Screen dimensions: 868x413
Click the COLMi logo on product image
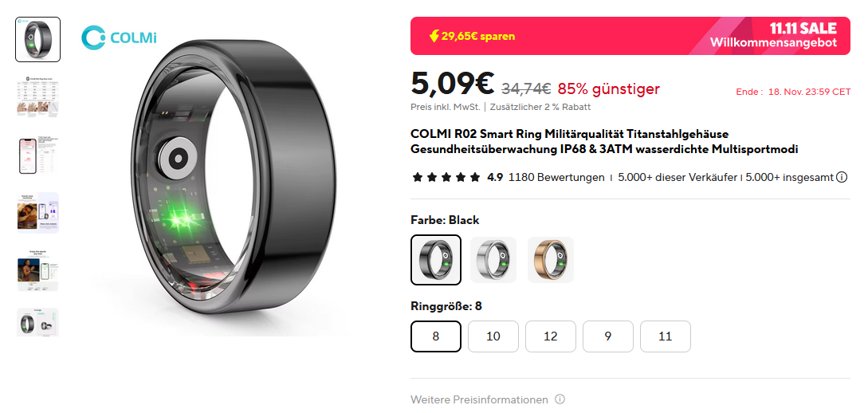(119, 37)
